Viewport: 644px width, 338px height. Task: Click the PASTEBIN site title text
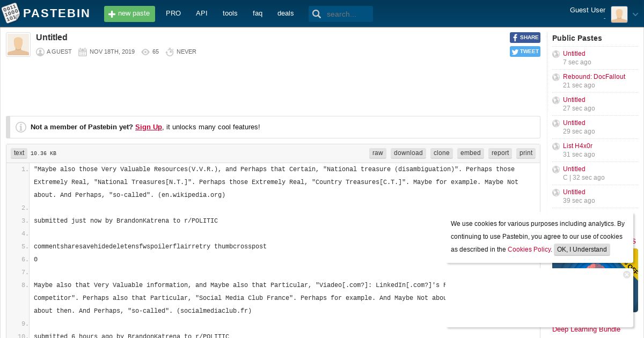pos(57,13)
